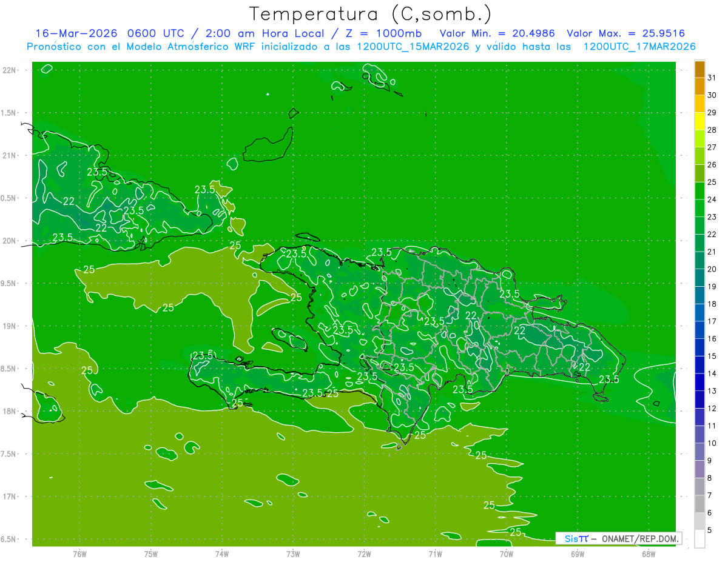This screenshot has width=728, height=562.
Task: Click legend value "7" on color scale
Action: tap(710, 495)
